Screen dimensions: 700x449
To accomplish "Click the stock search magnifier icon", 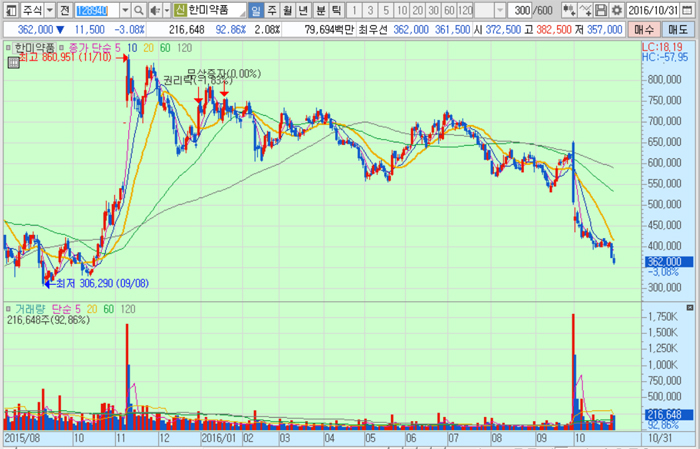I will (139, 9).
